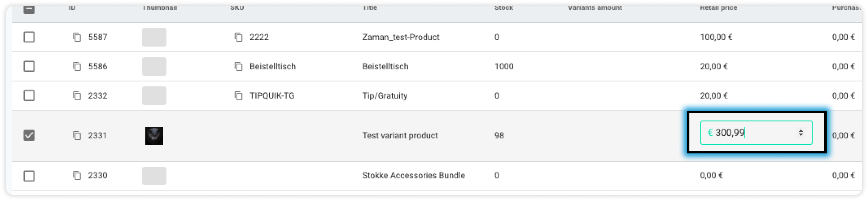868x201 pixels.
Task: Copy product ID 2332
Action: [77, 95]
